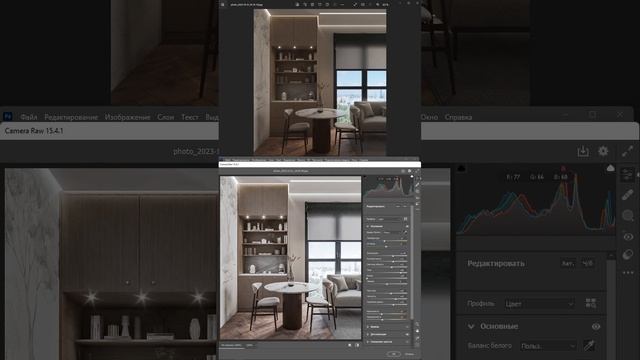Open the Слои menu in background Photoshop
Viewport: 640px width, 360px height.
click(x=166, y=117)
